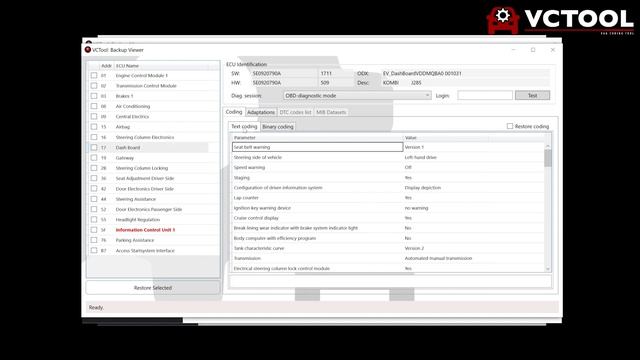Switch to the Adaptations tab
This screenshot has width=640, height=360.
click(261, 112)
